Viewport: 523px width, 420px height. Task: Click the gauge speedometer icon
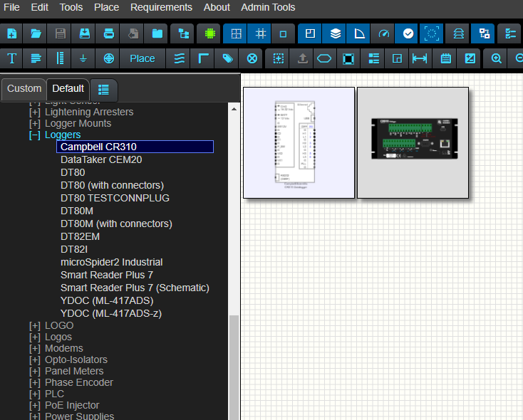point(383,33)
